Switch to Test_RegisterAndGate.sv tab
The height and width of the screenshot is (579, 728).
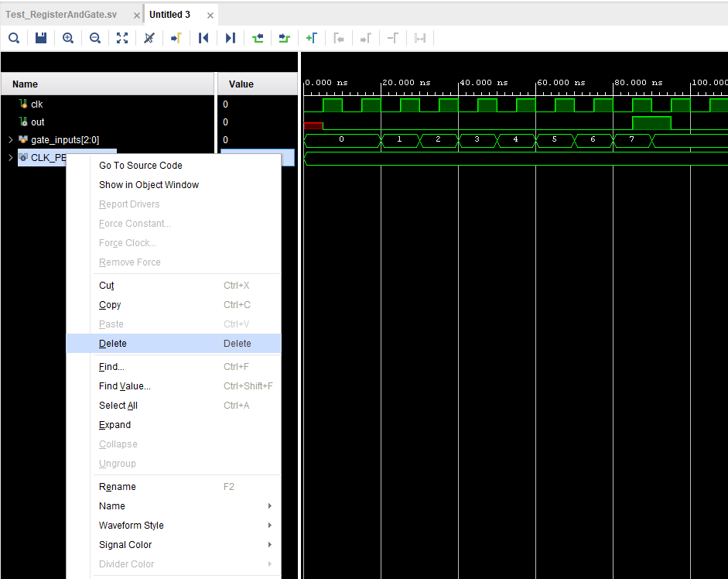61,15
